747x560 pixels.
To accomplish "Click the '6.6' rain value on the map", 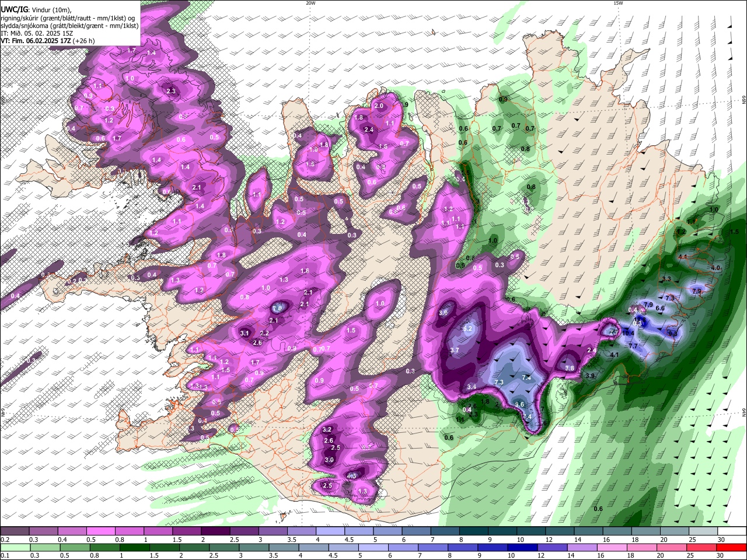I will tap(661, 308).
